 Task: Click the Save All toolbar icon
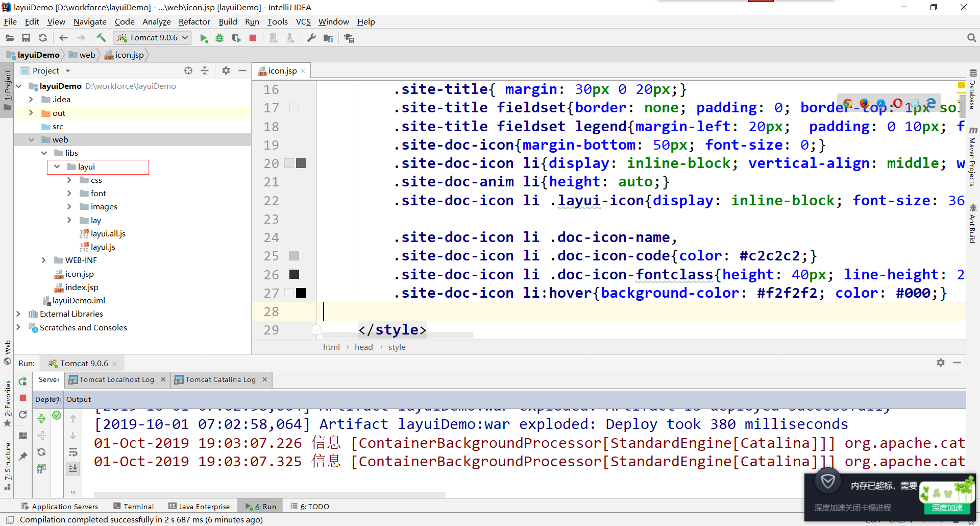[26, 38]
